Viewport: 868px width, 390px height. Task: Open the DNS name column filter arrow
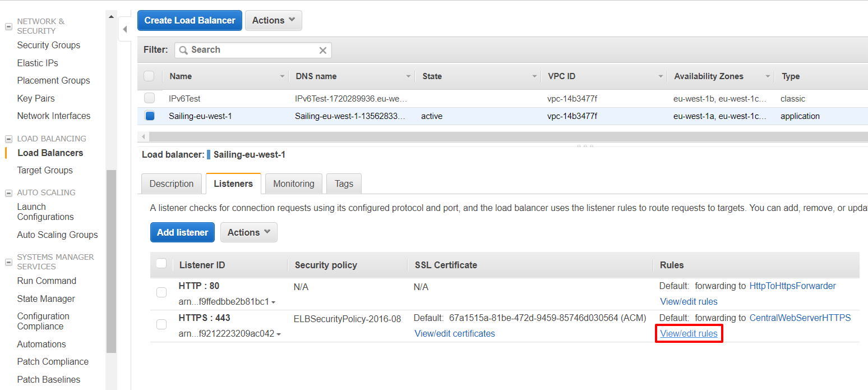coord(408,77)
